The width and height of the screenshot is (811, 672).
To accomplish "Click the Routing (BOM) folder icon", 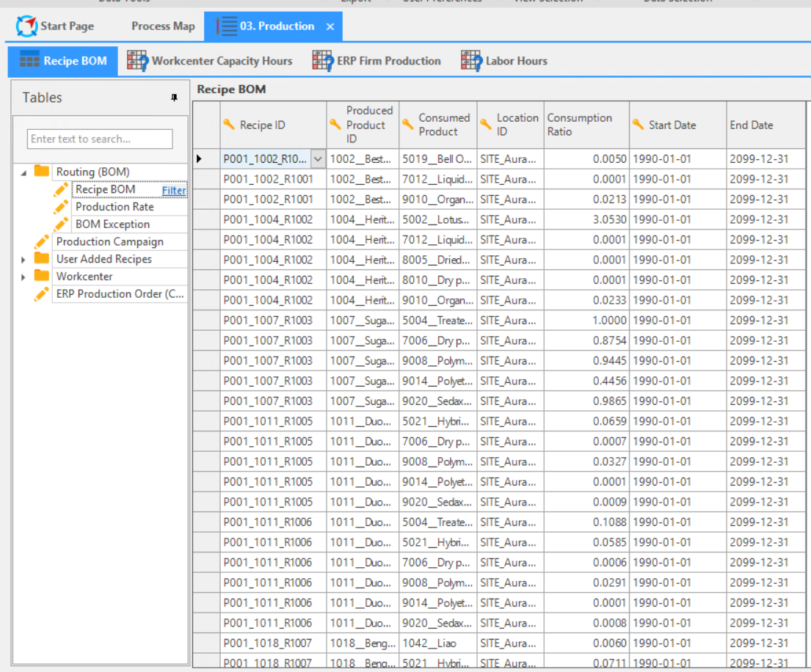I will [41, 171].
